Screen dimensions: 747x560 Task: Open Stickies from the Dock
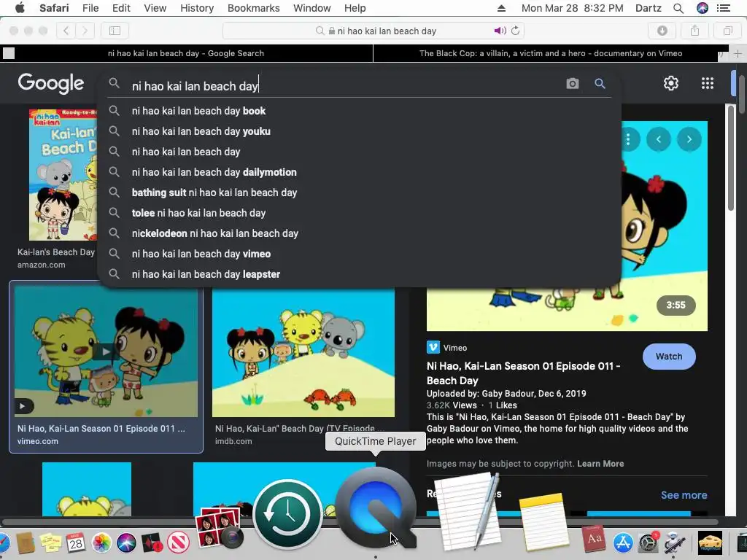click(x=50, y=542)
